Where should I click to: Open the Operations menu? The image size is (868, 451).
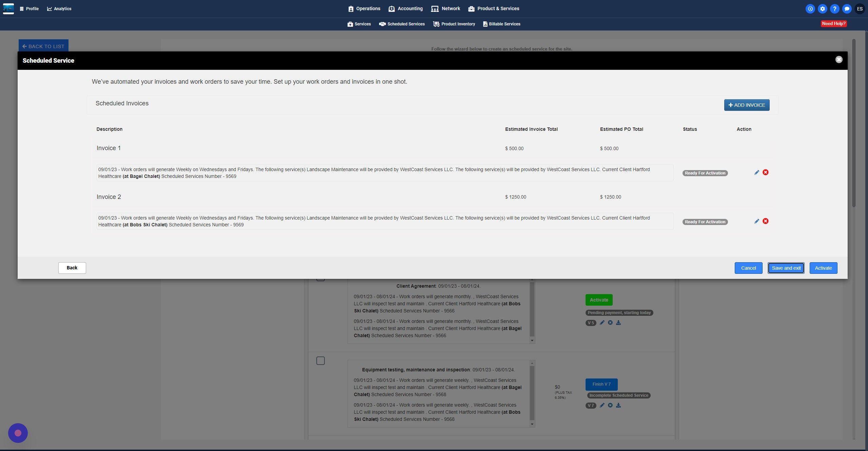coord(364,8)
